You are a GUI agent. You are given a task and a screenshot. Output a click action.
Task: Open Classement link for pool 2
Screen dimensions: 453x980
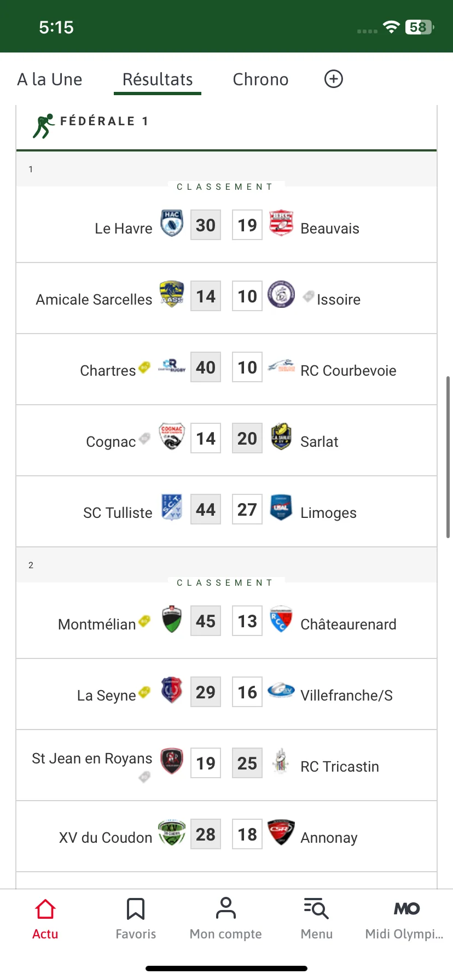225,583
